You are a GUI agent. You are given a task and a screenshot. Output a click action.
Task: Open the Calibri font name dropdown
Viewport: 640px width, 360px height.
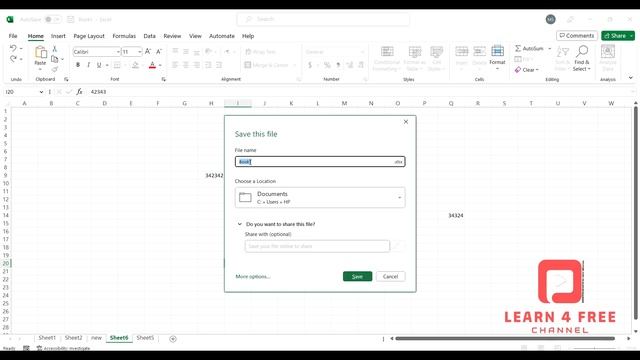(118, 52)
